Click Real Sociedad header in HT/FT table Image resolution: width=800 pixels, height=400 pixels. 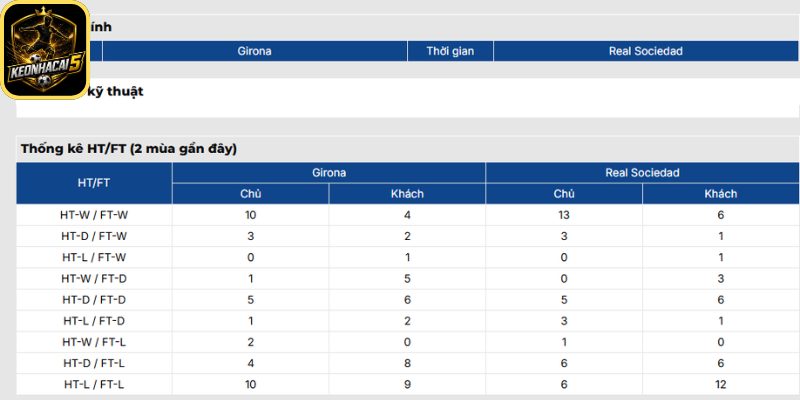click(x=642, y=173)
